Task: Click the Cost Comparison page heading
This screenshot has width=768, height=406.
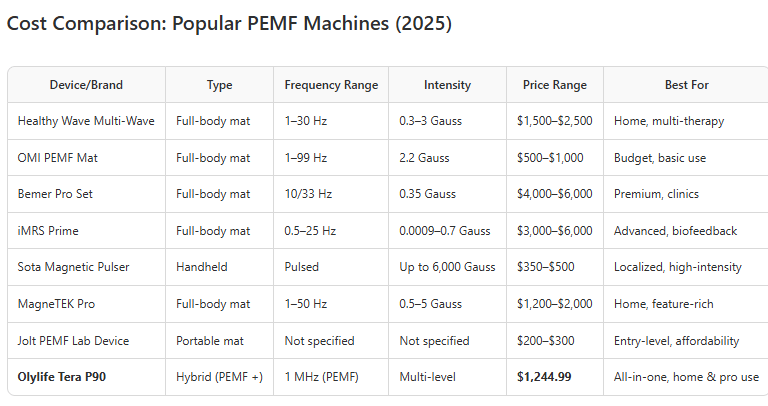Action: click(229, 24)
